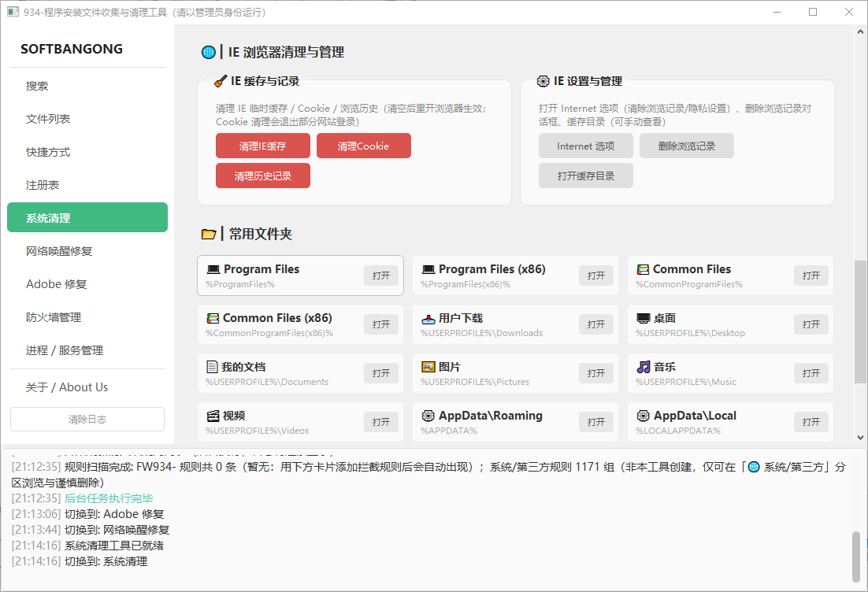Click the 删除浏览记录 button
This screenshot has height=592, width=868.
(x=686, y=146)
